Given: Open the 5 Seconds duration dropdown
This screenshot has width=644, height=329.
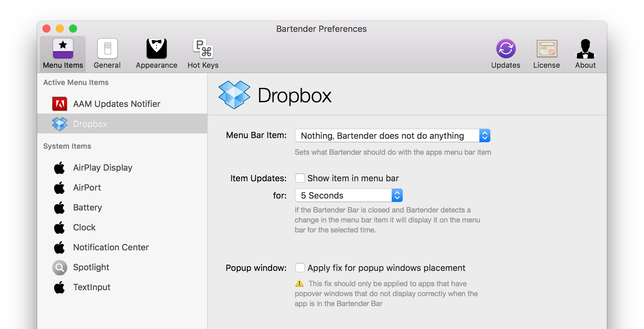Looking at the screenshot, I should click(349, 195).
